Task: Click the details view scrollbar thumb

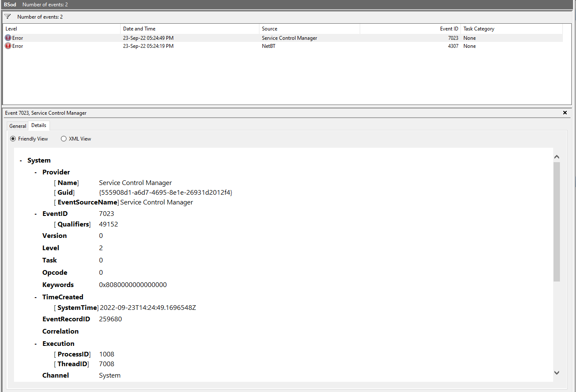Action: point(557,221)
